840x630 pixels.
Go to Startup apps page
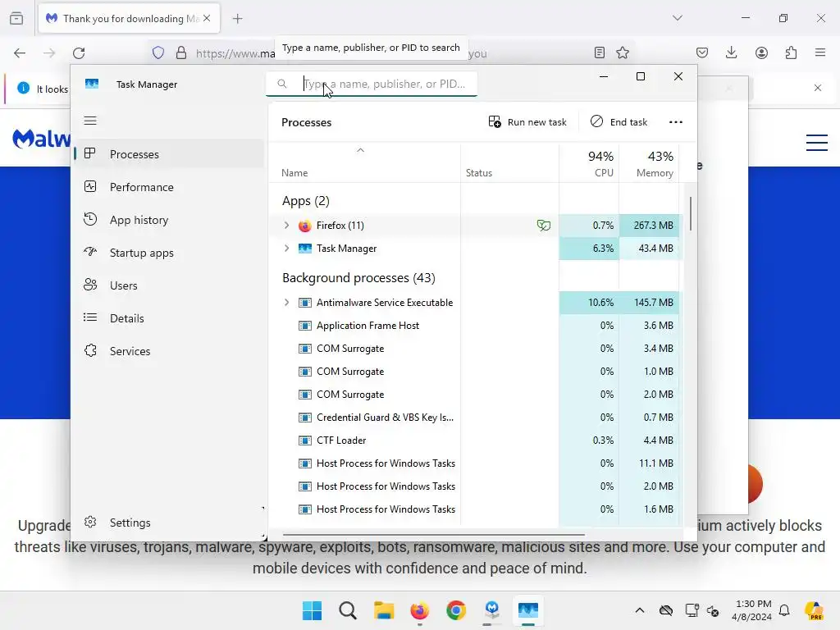click(x=169, y=253)
